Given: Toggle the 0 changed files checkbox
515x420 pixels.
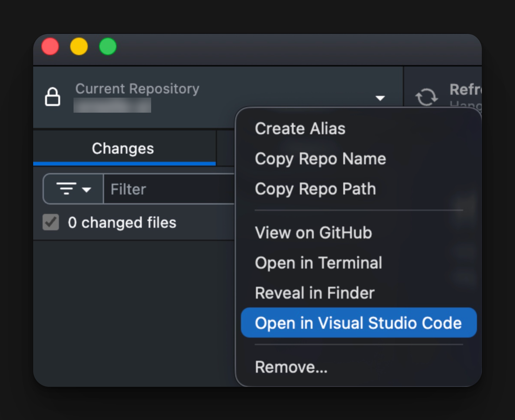Looking at the screenshot, I should tap(51, 222).
